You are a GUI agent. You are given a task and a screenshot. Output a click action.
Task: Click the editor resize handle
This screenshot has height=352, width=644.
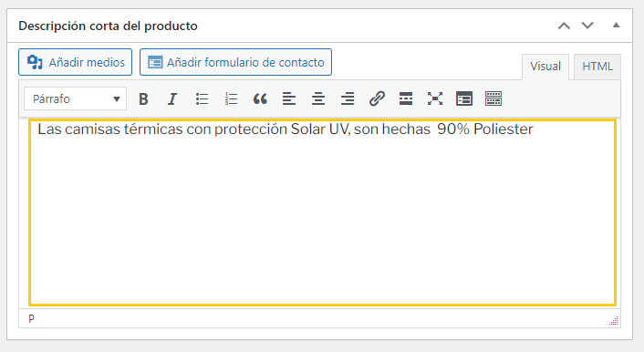(614, 321)
